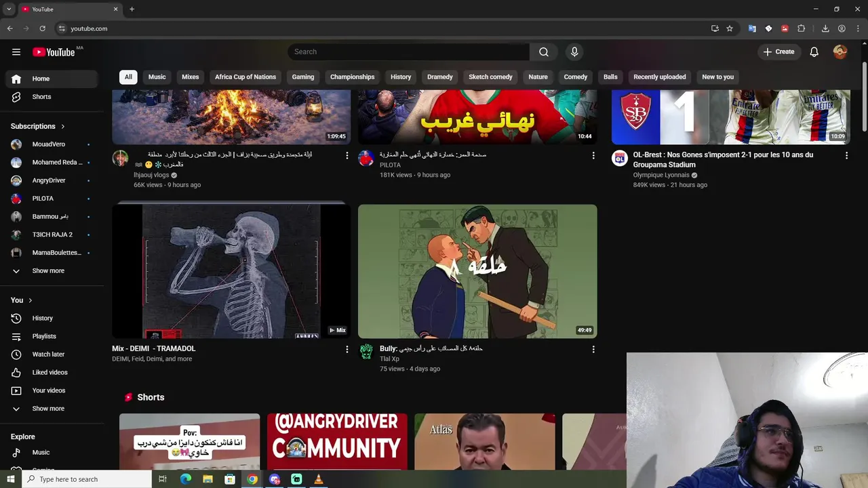
Task: Open more options for Ihjaouj vlogs video
Action: (347, 156)
